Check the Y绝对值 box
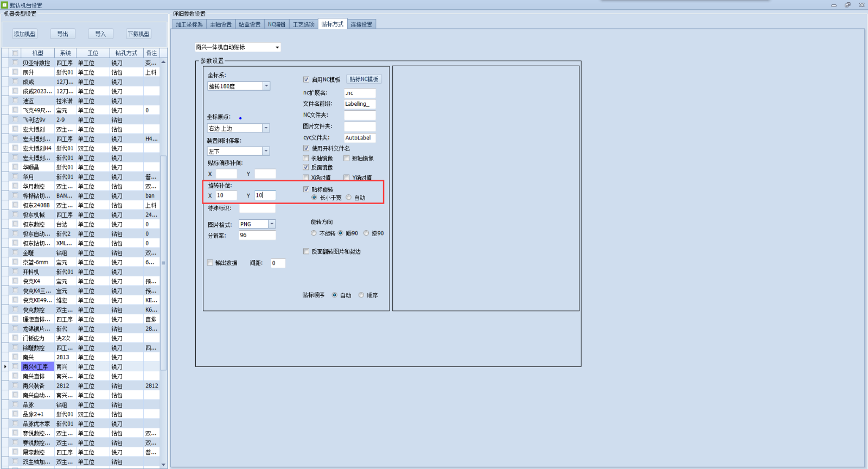This screenshot has width=868, height=469. pos(346,178)
